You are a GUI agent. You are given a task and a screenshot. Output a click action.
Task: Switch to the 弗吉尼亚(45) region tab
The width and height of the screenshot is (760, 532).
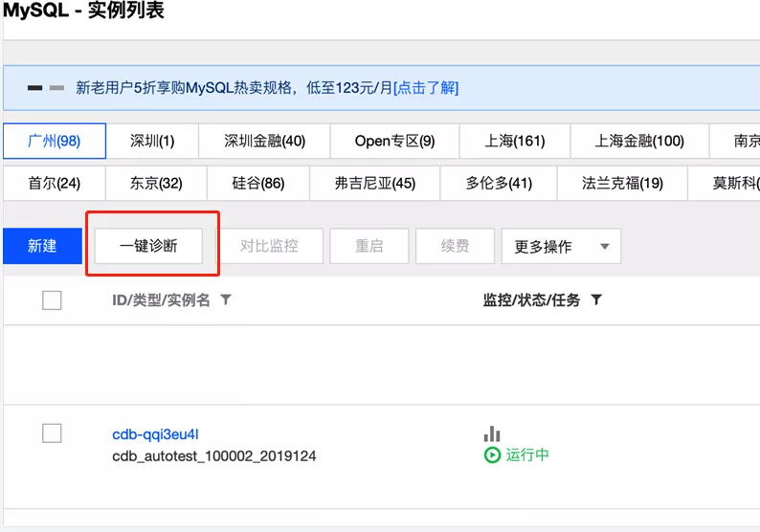[x=374, y=183]
